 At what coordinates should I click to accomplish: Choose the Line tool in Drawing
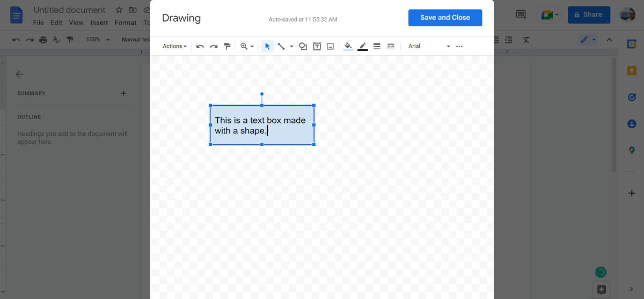point(281,46)
